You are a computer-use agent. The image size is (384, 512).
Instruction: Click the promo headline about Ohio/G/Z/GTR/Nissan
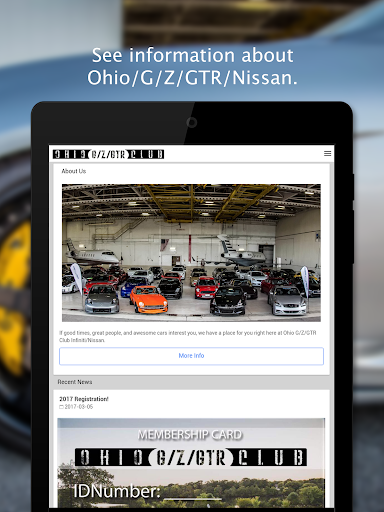click(192, 66)
